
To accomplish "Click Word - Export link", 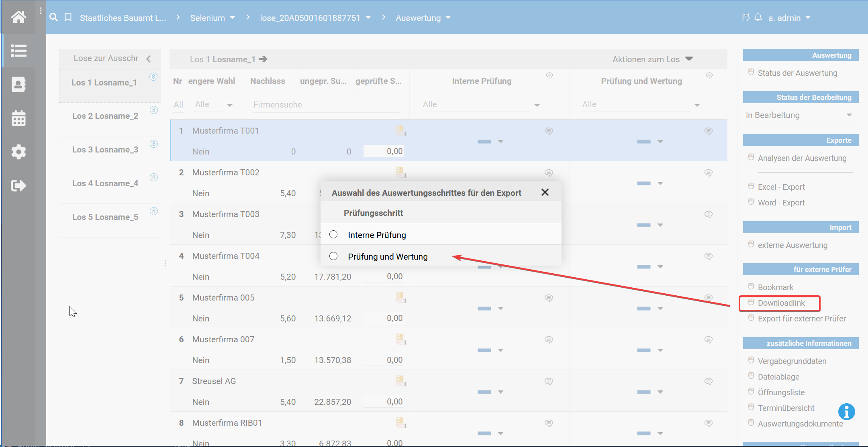I will [x=781, y=202].
